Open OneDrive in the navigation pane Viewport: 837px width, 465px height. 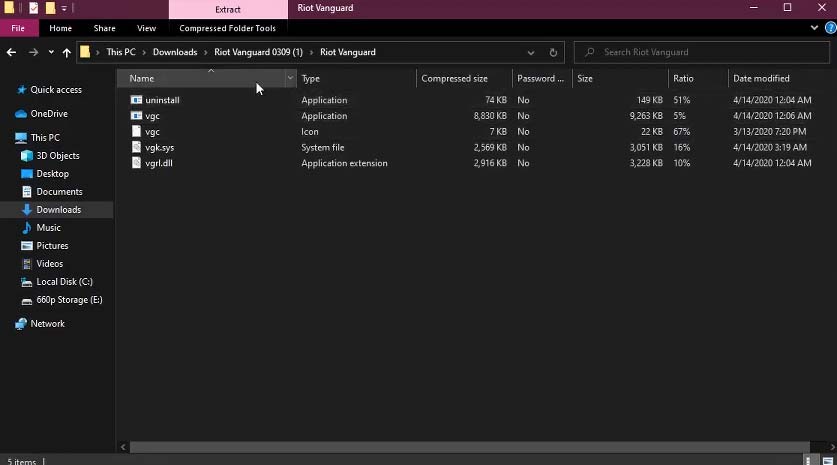click(49, 114)
